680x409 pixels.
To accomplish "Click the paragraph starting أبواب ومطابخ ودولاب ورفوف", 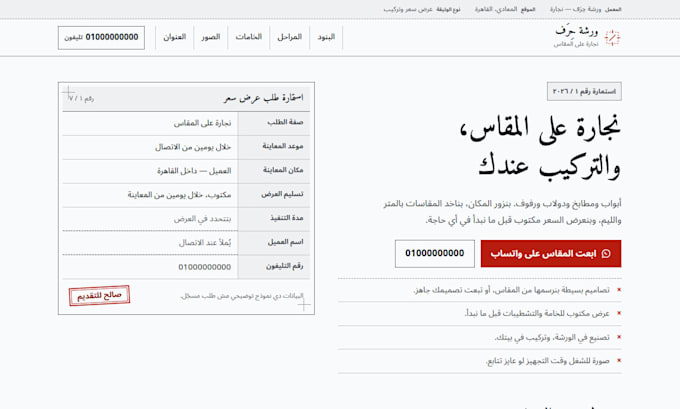I will [x=502, y=212].
